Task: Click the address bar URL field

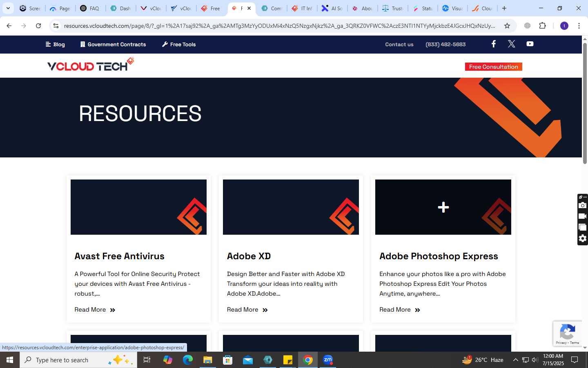Action: click(279, 26)
